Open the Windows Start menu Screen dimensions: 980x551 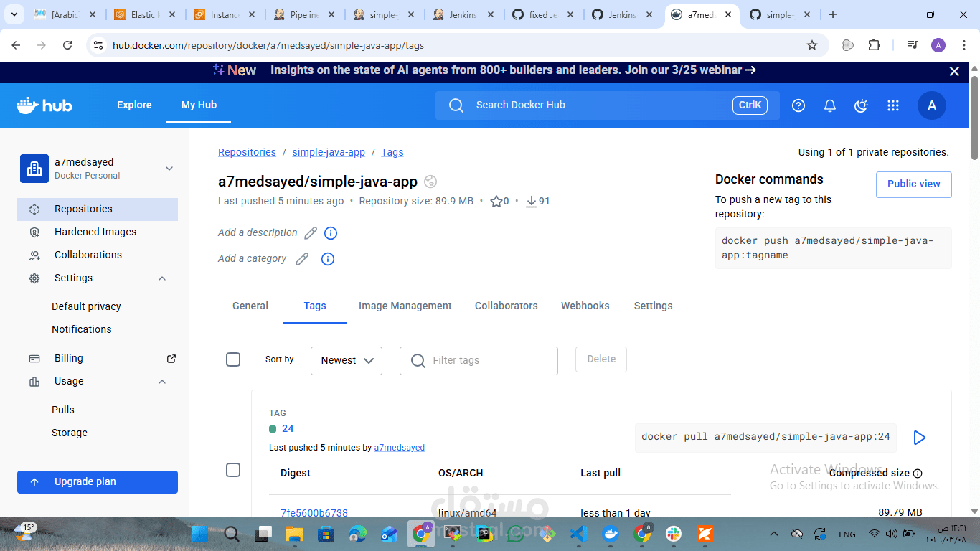pos(199,534)
